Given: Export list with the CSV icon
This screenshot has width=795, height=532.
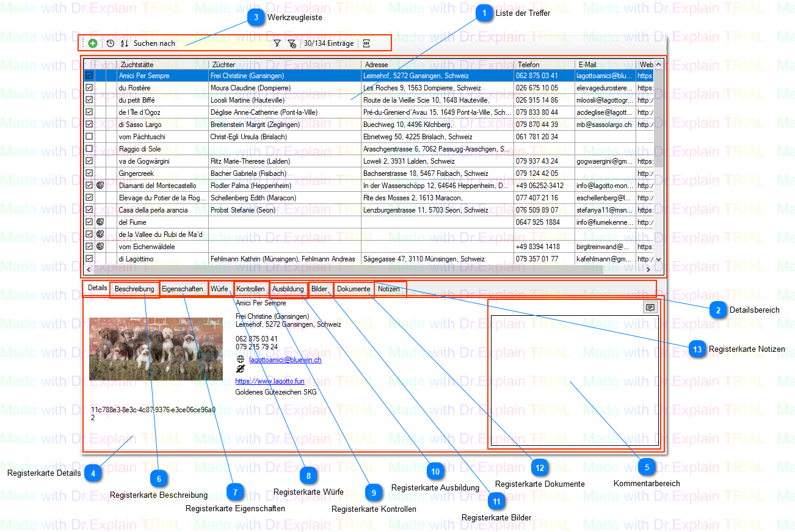Looking at the screenshot, I should click(366, 43).
